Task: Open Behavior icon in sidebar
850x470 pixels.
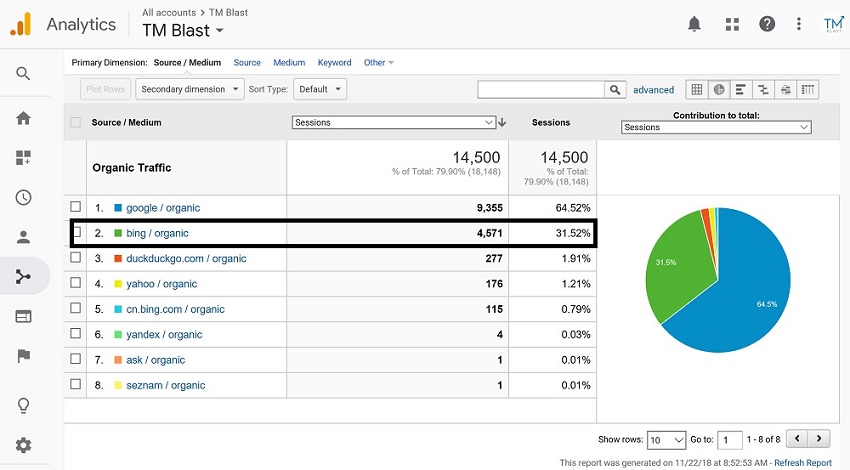Action: tap(23, 317)
